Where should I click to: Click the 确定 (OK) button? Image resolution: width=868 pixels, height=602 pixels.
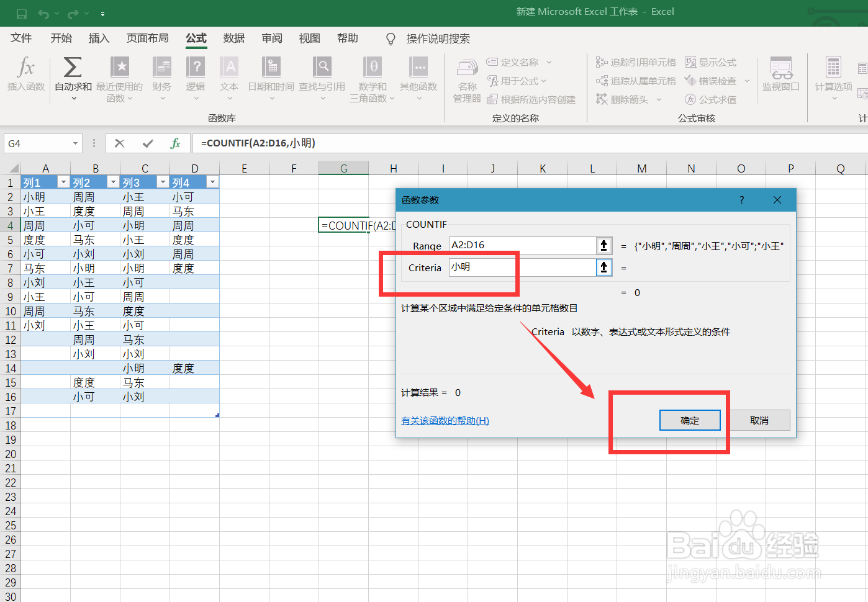(x=690, y=420)
